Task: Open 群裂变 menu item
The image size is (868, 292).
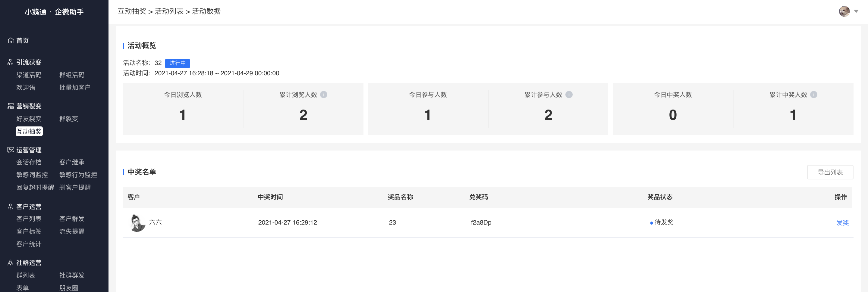Action: [x=69, y=119]
